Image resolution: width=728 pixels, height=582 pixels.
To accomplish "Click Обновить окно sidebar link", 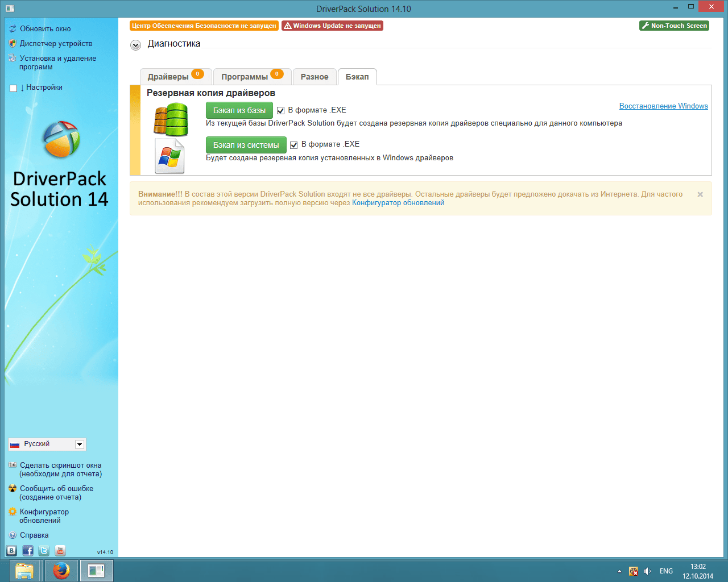I will [45, 28].
